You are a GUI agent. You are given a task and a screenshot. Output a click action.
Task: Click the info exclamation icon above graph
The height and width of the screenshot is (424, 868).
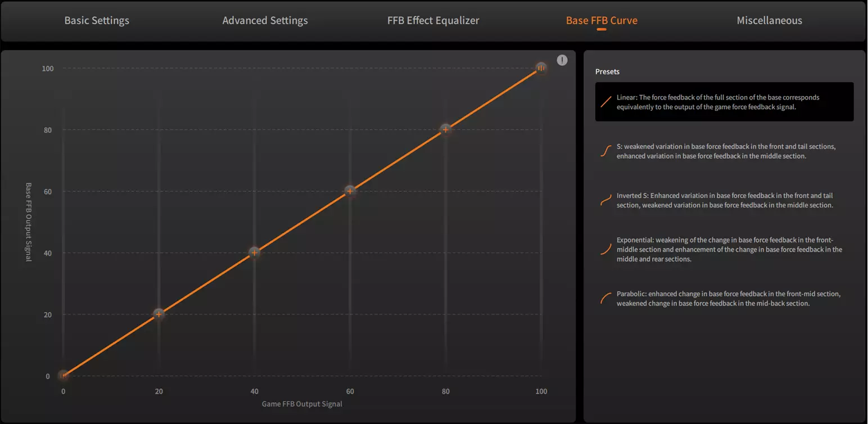(562, 60)
